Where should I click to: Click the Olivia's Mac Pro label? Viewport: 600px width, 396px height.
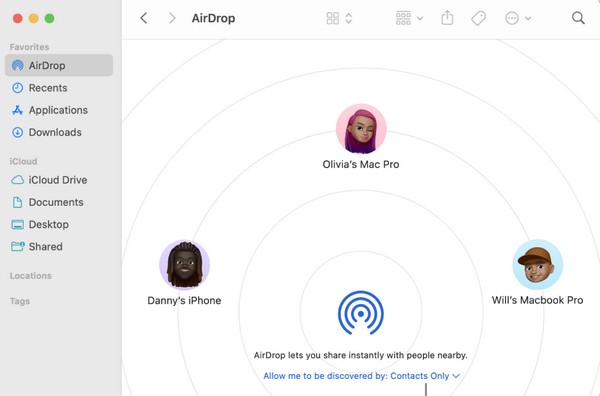[361, 164]
